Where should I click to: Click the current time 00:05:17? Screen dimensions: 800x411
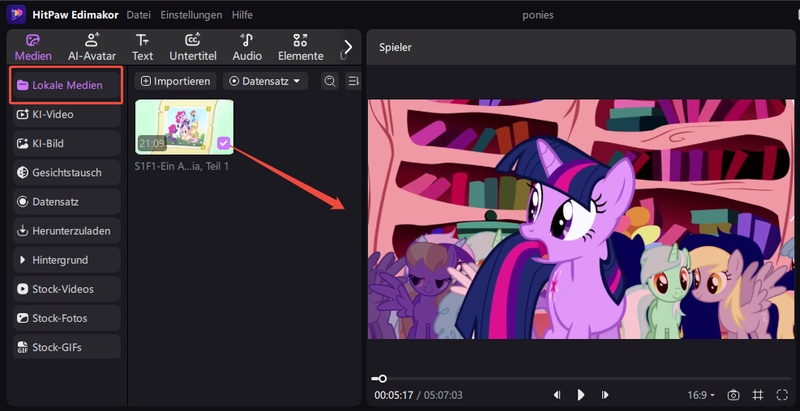tap(393, 395)
